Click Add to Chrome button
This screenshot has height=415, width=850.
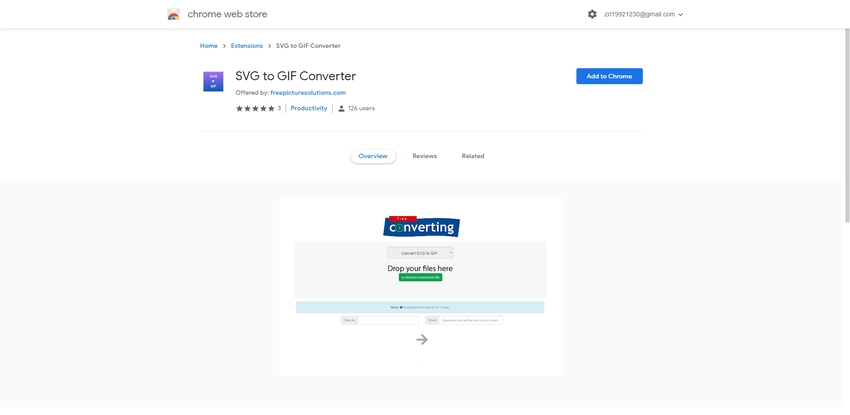(x=609, y=76)
